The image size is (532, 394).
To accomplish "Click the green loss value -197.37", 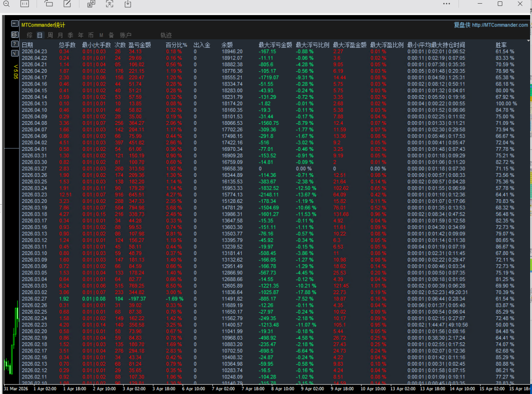I will (137, 299).
